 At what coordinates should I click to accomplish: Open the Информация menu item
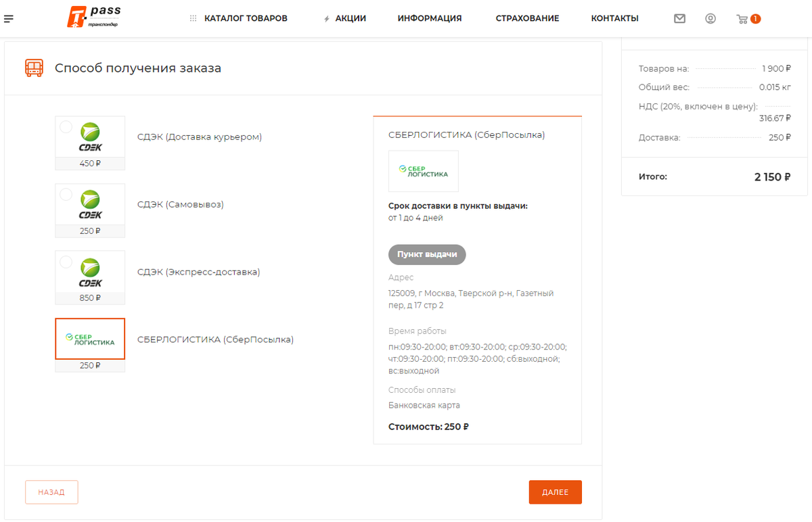tap(430, 19)
